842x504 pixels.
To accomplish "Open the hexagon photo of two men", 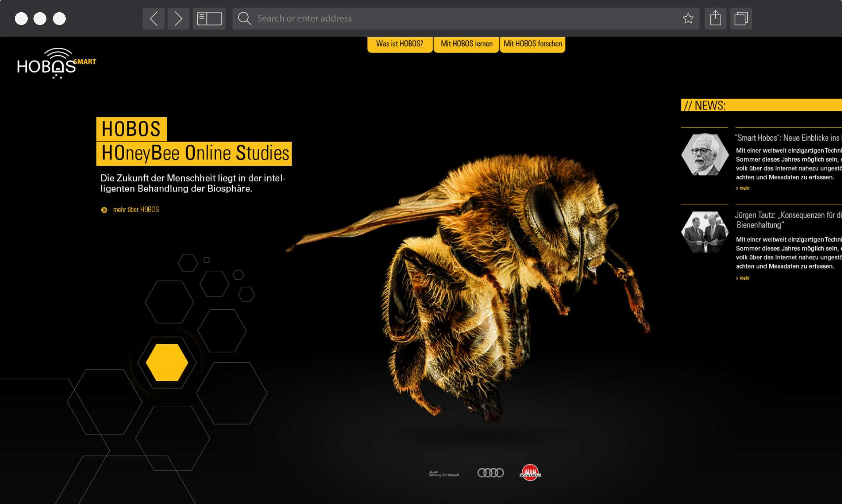I will point(704,232).
